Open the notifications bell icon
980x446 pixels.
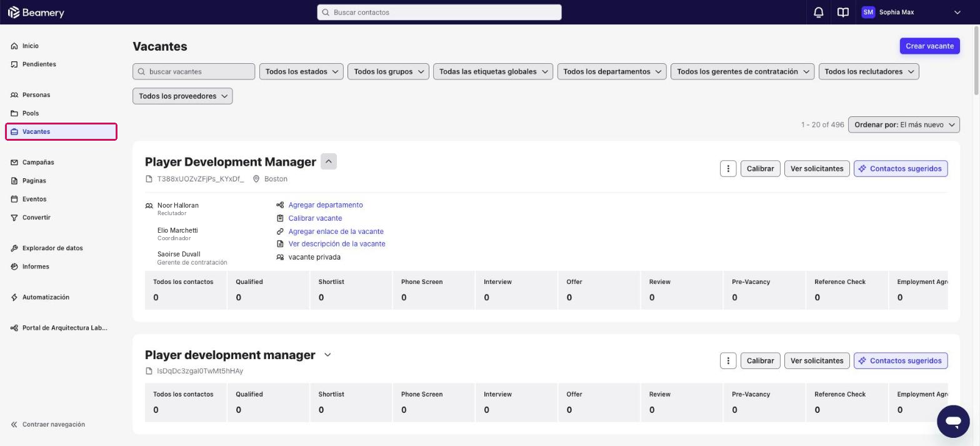click(818, 13)
